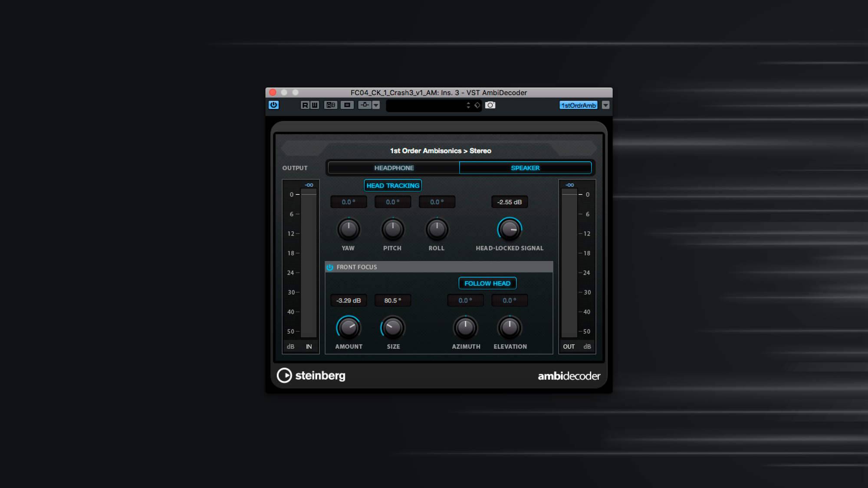Open the preset management list icon
This screenshot has width=868, height=488.
(347, 105)
